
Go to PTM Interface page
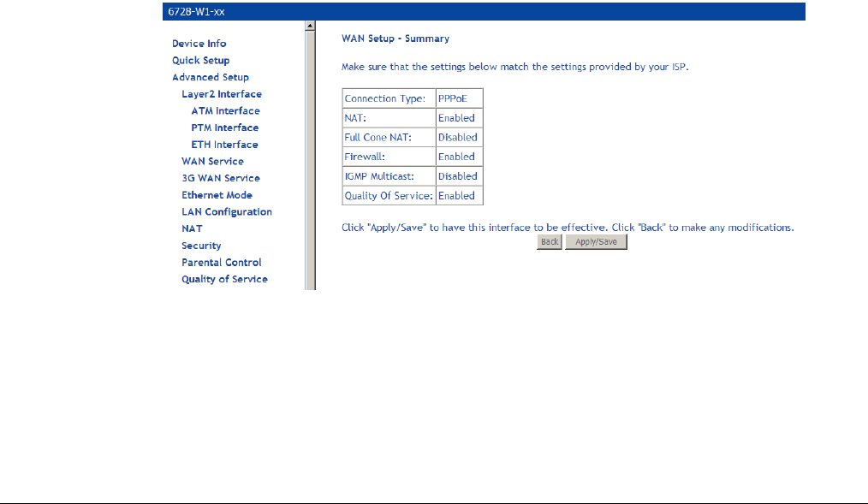225,127
